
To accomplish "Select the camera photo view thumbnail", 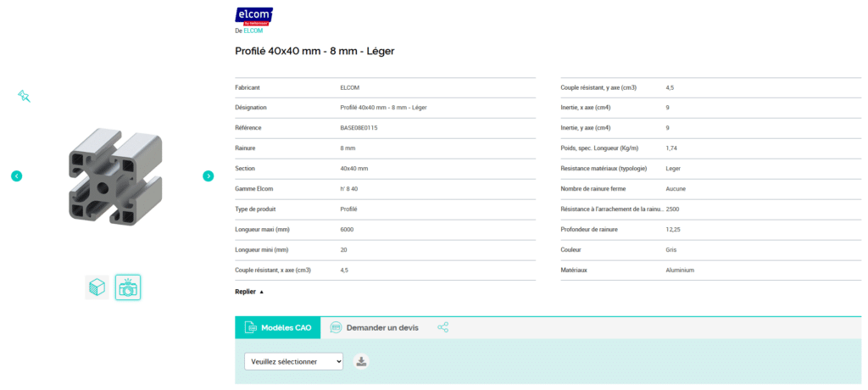I will [x=128, y=287].
